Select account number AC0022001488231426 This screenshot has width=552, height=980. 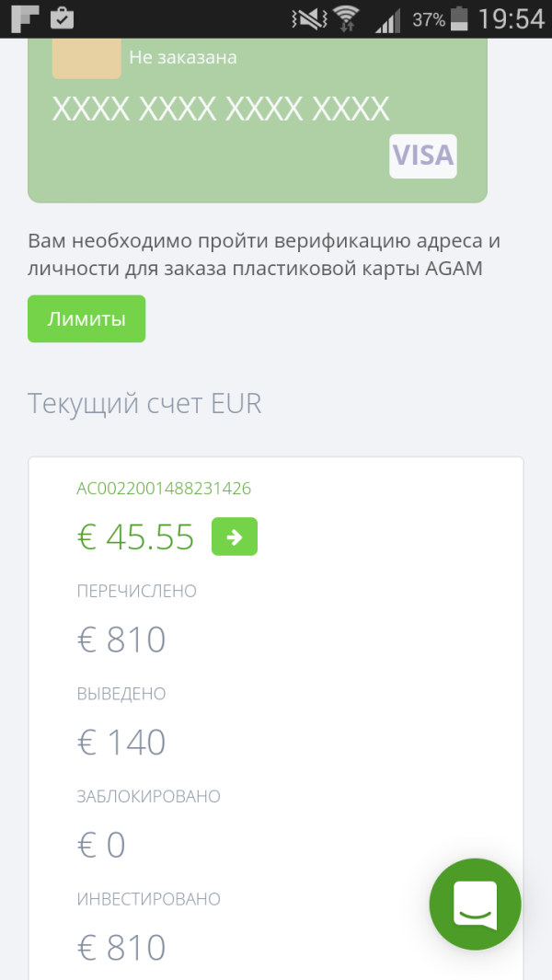pyautogui.click(x=164, y=489)
